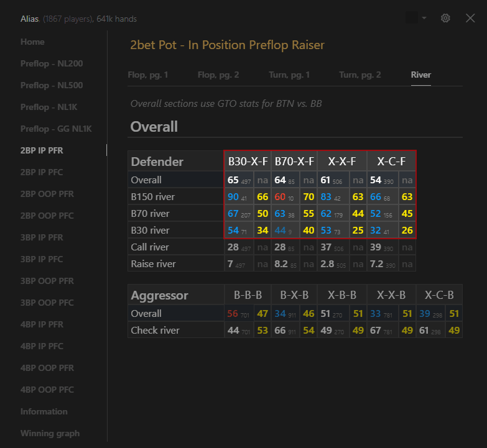
Task: Click the X-X-B column header
Action: tap(391, 295)
